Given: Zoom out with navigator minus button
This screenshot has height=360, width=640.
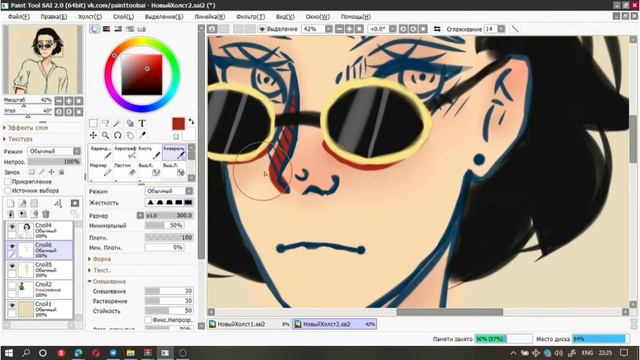Looking at the screenshot, I should 59,101.
